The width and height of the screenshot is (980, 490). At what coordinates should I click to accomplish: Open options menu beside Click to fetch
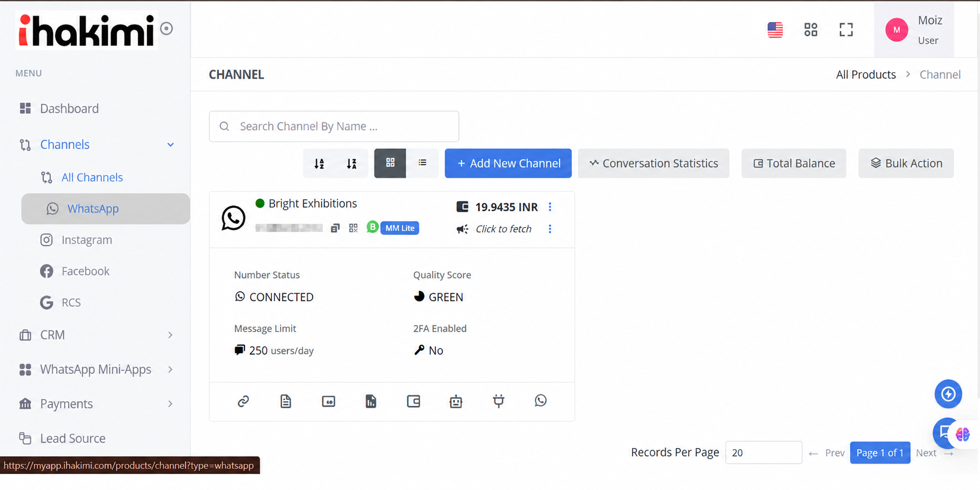550,229
